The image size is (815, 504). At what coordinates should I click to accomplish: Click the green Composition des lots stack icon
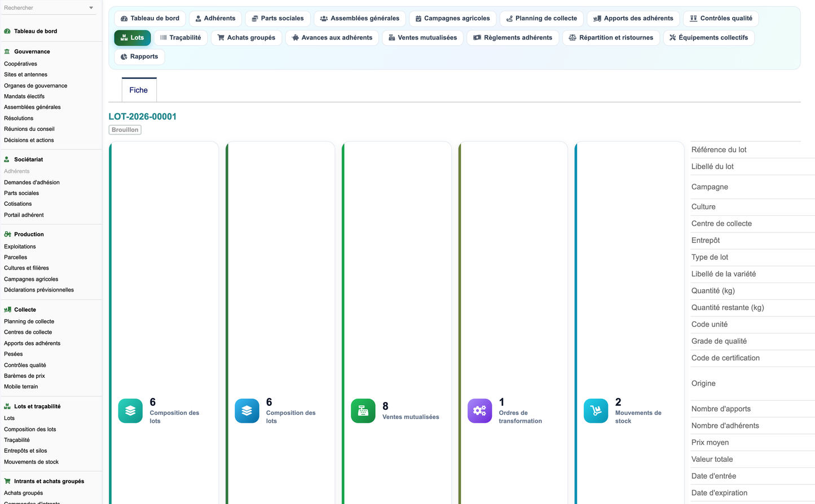click(x=130, y=411)
